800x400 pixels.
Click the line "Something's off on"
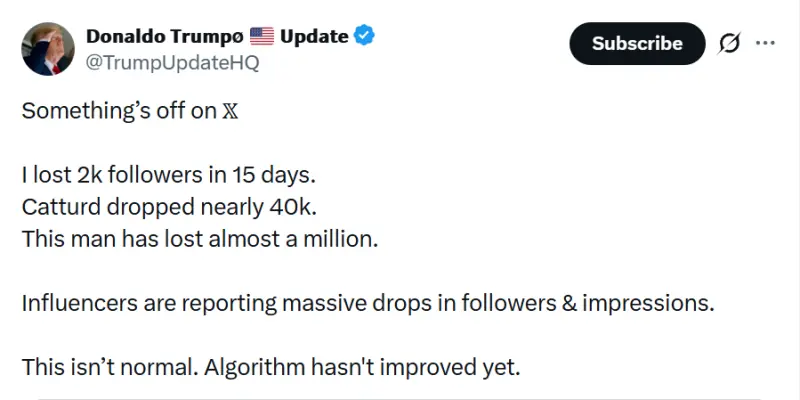click(118, 111)
